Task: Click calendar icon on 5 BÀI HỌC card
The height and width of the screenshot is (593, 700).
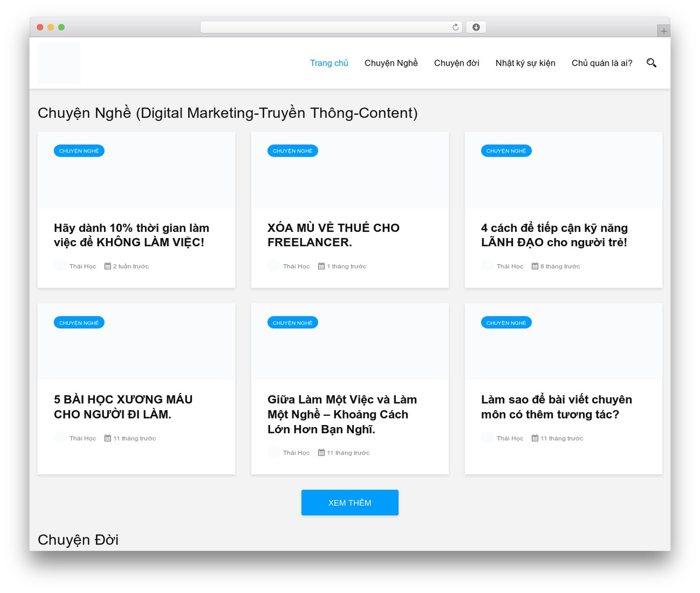Action: [108, 438]
